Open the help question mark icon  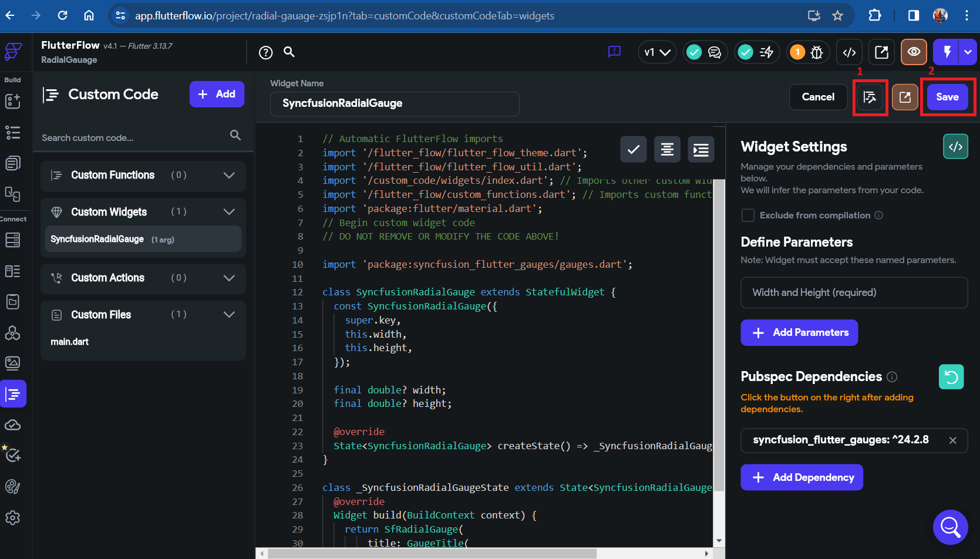(266, 53)
